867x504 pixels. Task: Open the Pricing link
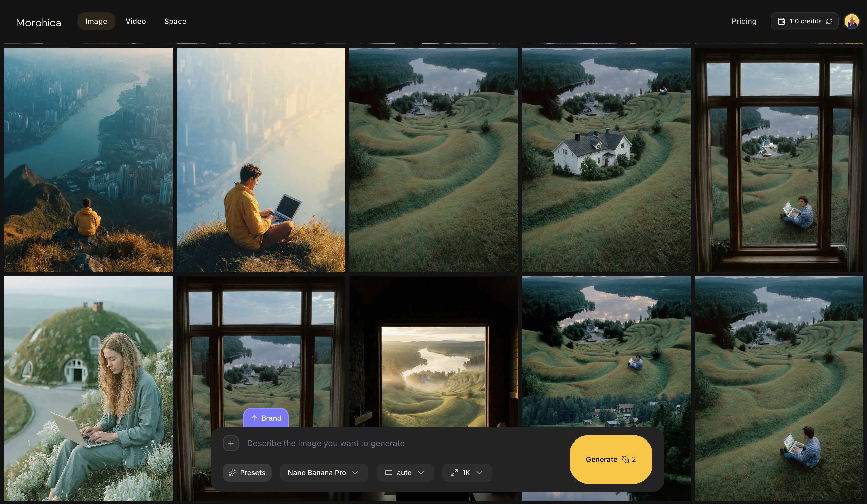(x=744, y=21)
